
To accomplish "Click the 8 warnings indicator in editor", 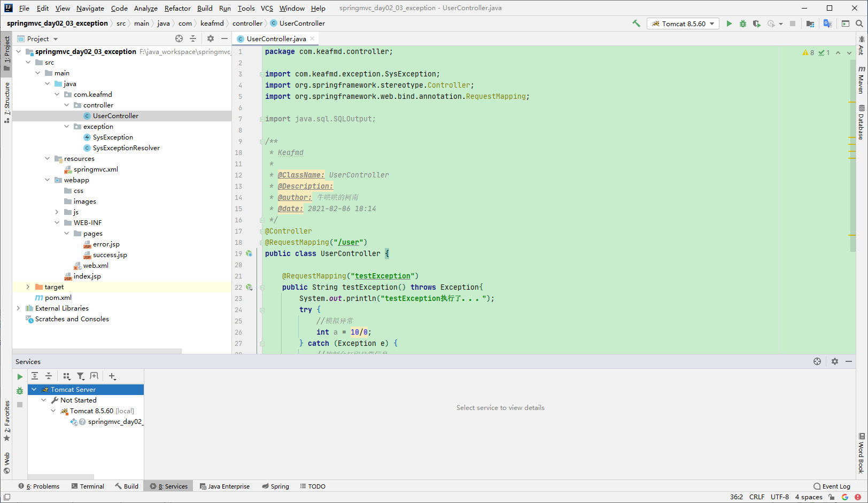I will pos(808,52).
